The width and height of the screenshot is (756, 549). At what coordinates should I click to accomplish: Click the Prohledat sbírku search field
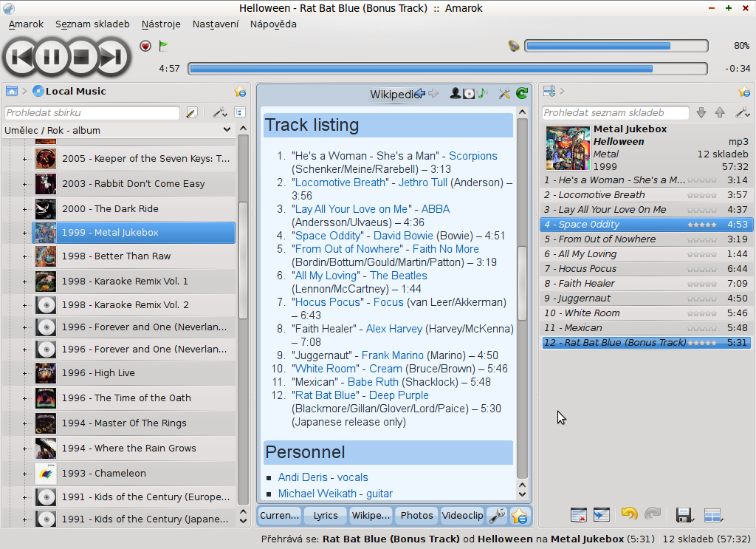92,112
